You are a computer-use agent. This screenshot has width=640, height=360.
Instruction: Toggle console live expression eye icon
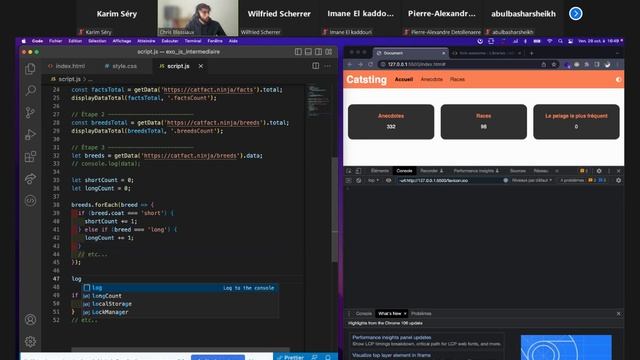point(388,180)
